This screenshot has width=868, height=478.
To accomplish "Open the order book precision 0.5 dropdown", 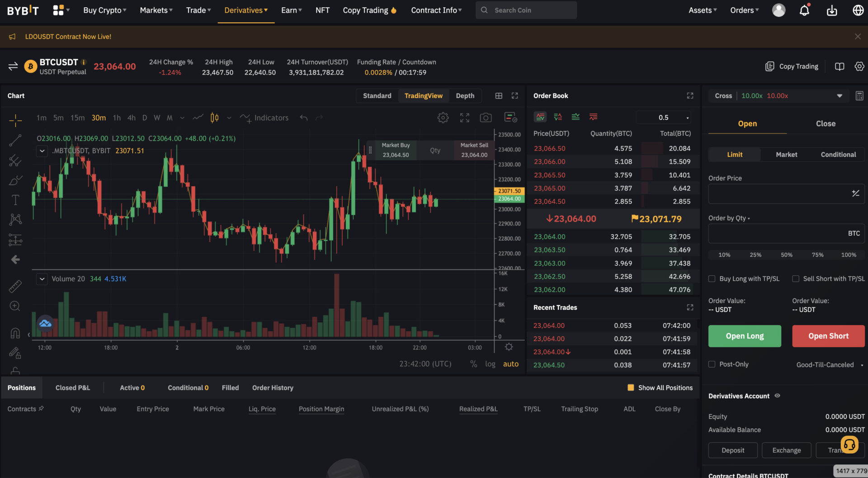I will point(663,117).
